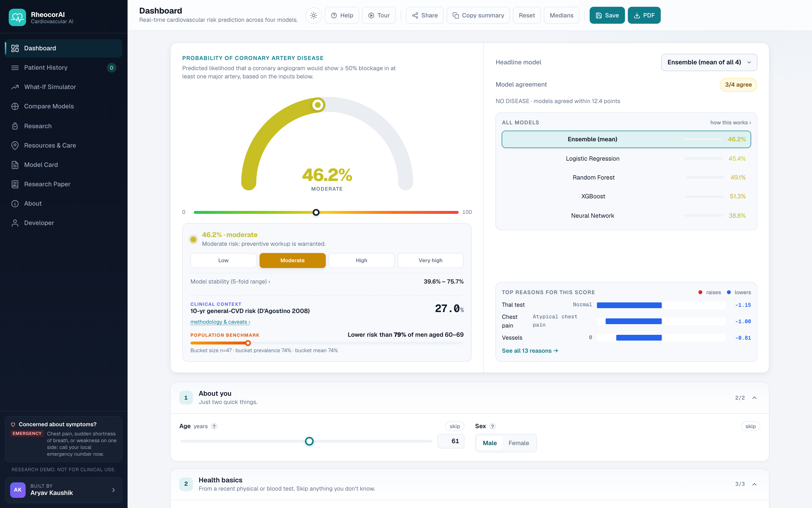Click the About info icon

(15, 204)
